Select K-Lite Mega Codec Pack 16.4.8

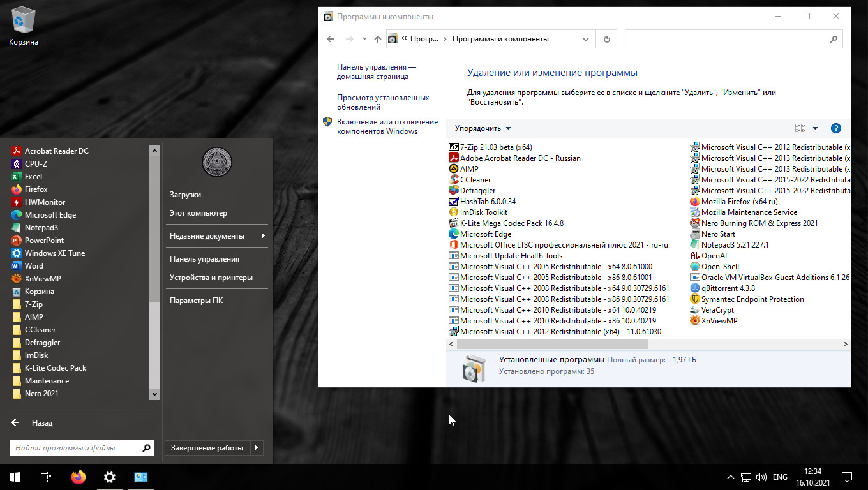point(506,223)
